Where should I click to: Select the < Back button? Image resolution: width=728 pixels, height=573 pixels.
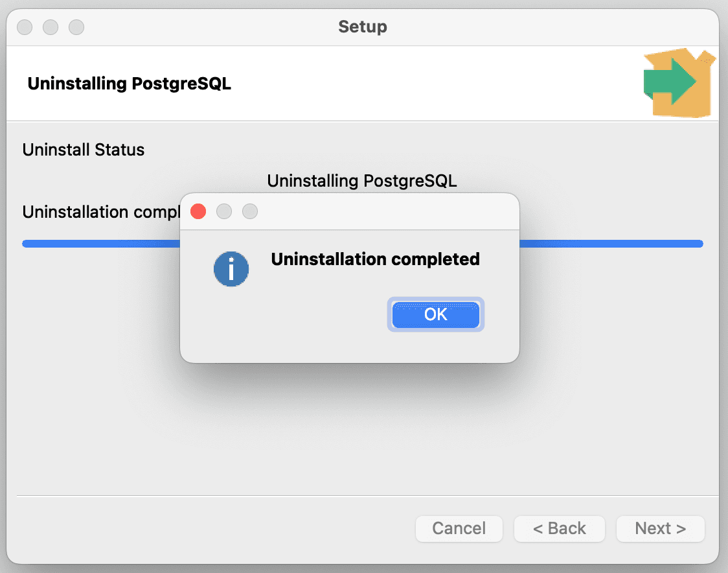point(559,528)
